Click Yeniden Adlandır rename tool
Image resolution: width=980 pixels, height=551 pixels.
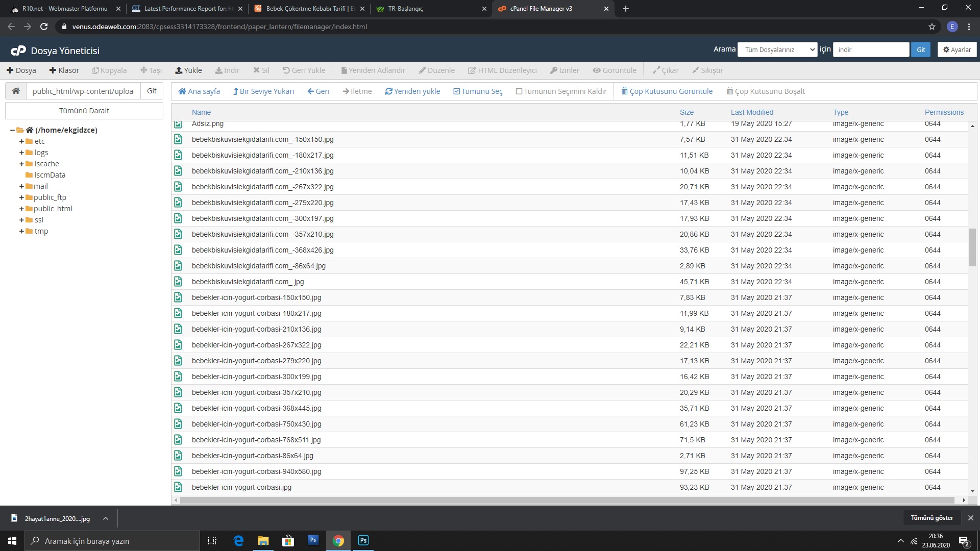coord(373,70)
